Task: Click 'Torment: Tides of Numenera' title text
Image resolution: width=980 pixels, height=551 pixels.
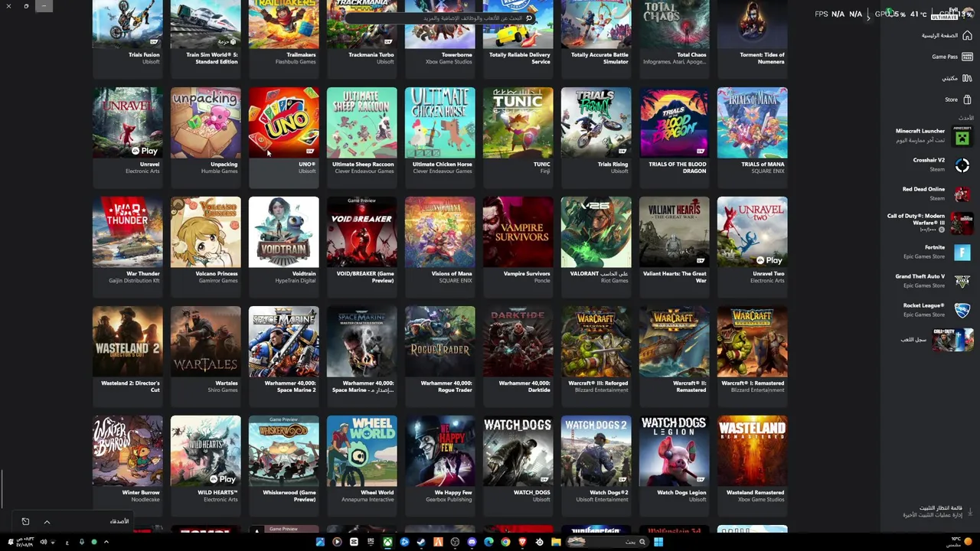Action: tap(762, 58)
